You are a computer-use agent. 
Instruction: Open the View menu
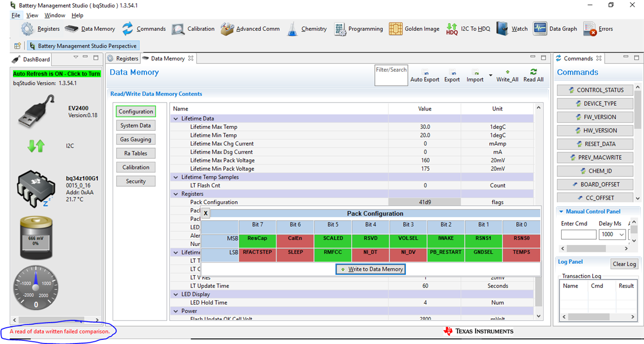[x=32, y=16]
